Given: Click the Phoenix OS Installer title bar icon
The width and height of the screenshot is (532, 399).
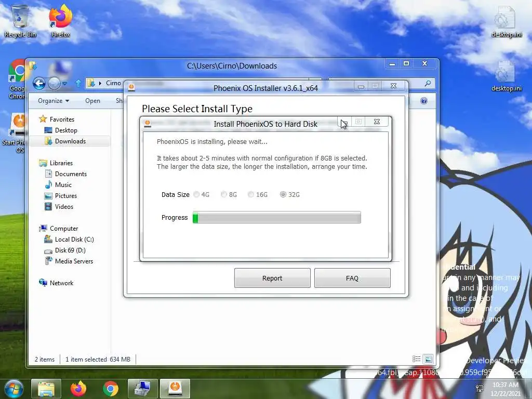Looking at the screenshot, I should [131, 87].
